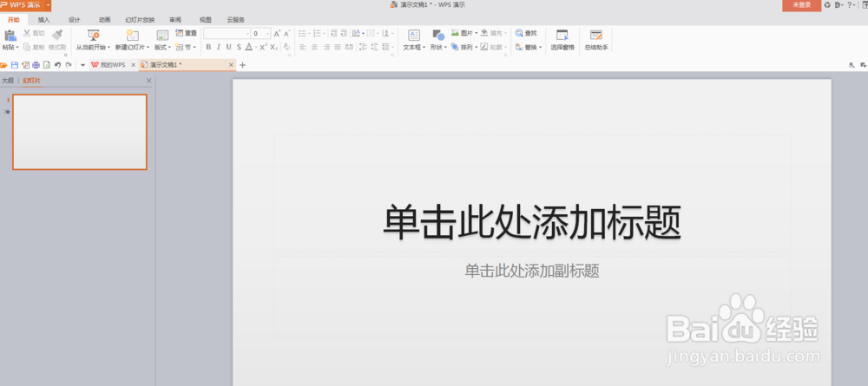
Task: Switch to the Animation (动画) tab
Action: (105, 20)
